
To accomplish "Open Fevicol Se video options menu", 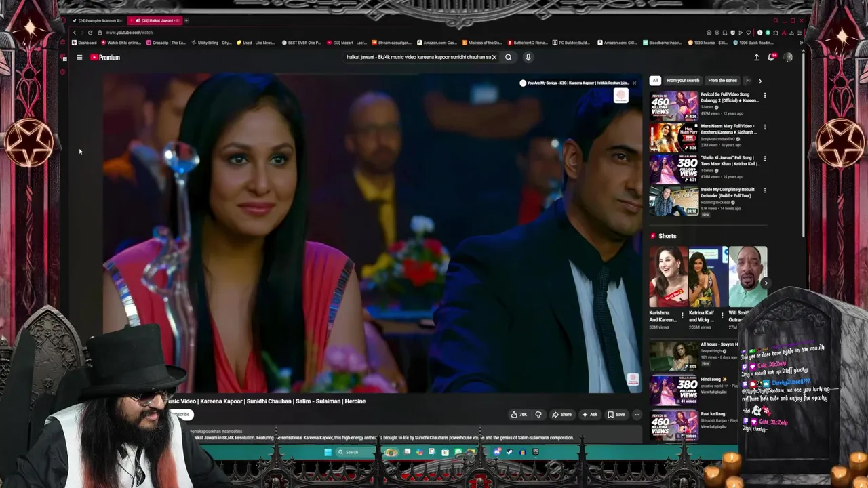I will click(765, 96).
